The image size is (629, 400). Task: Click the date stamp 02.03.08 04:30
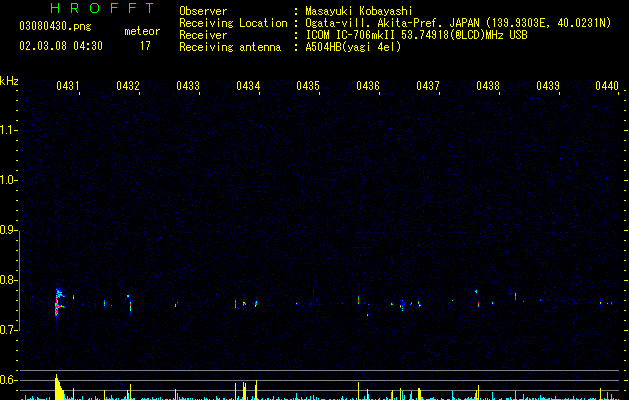[x=61, y=46]
